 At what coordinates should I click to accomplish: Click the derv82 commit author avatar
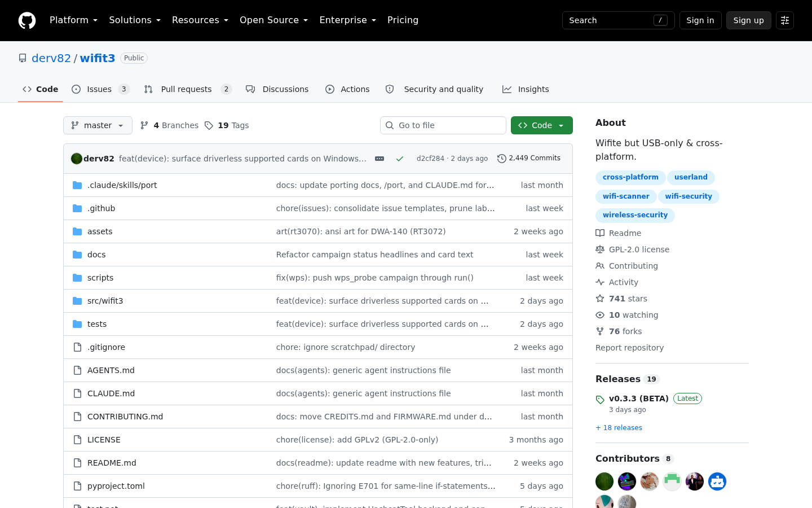77,159
